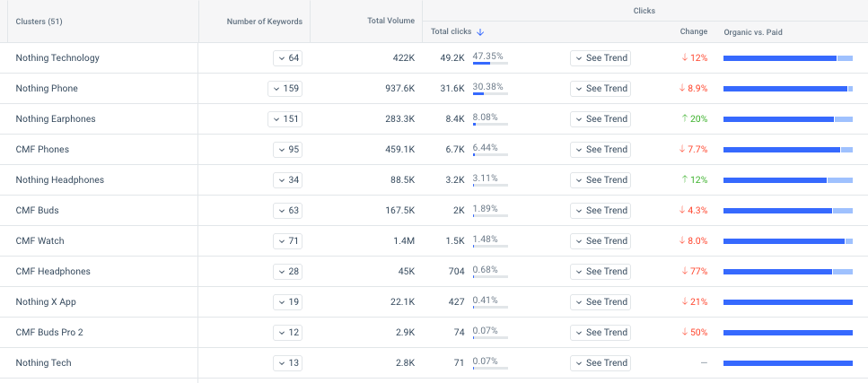Expand keywords dropdown for CMF Buds (63)

(x=288, y=210)
